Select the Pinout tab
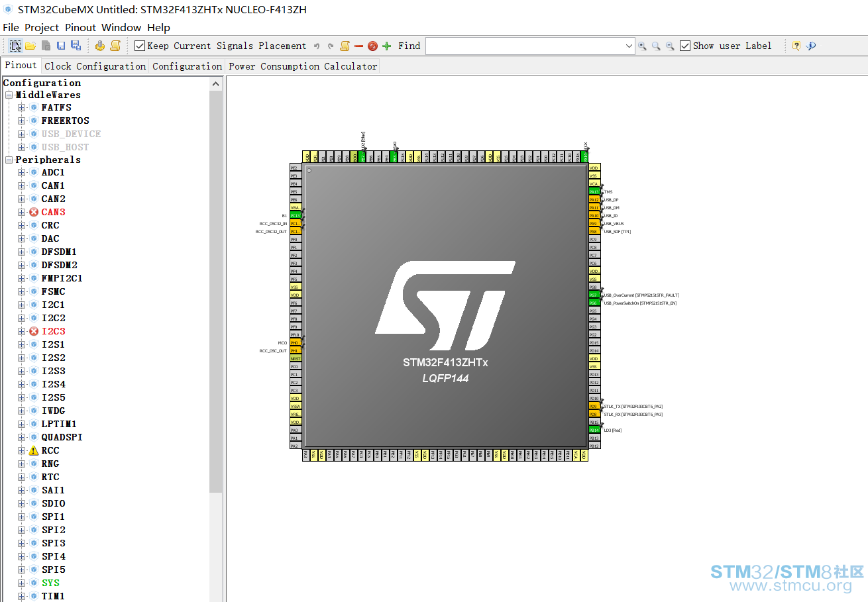Viewport: 868px width, 602px height. click(21, 65)
